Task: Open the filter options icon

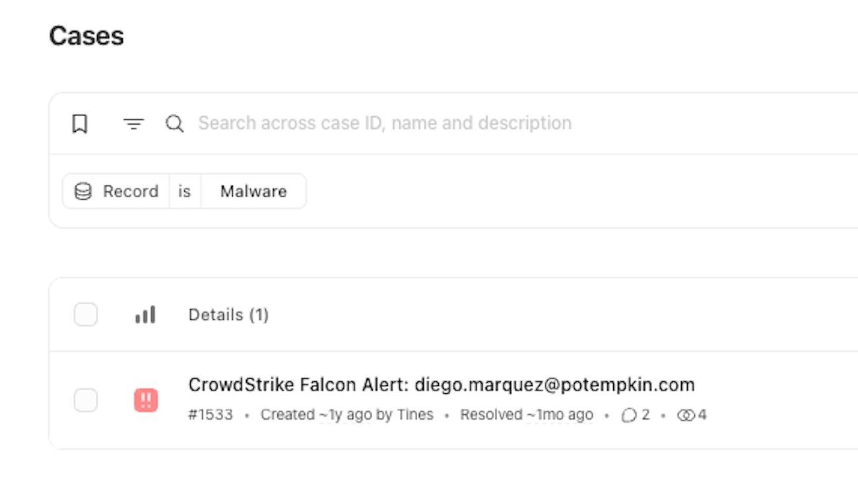Action: (x=134, y=123)
